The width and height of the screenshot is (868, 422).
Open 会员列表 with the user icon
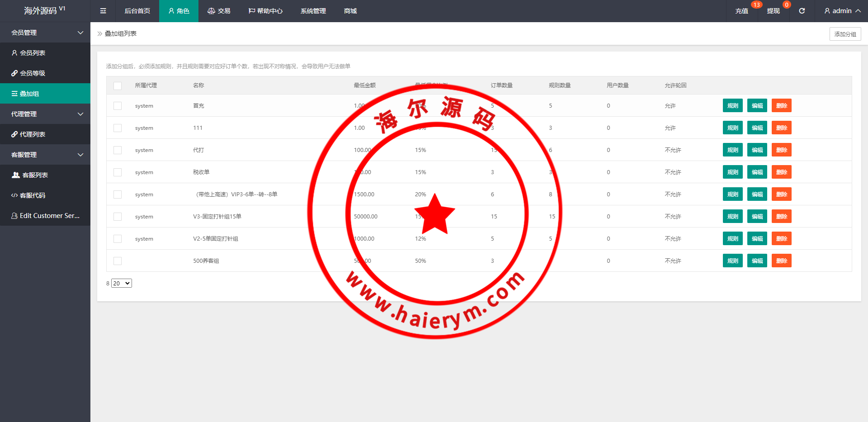coord(28,53)
